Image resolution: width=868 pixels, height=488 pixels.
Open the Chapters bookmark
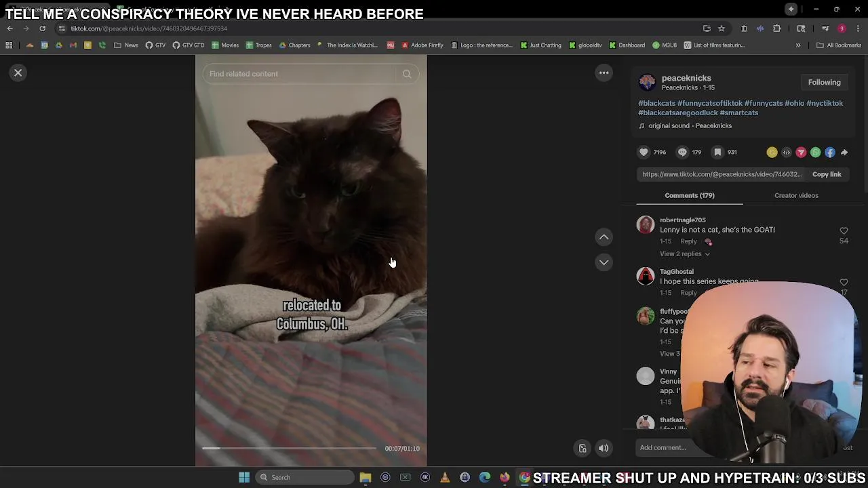click(295, 45)
